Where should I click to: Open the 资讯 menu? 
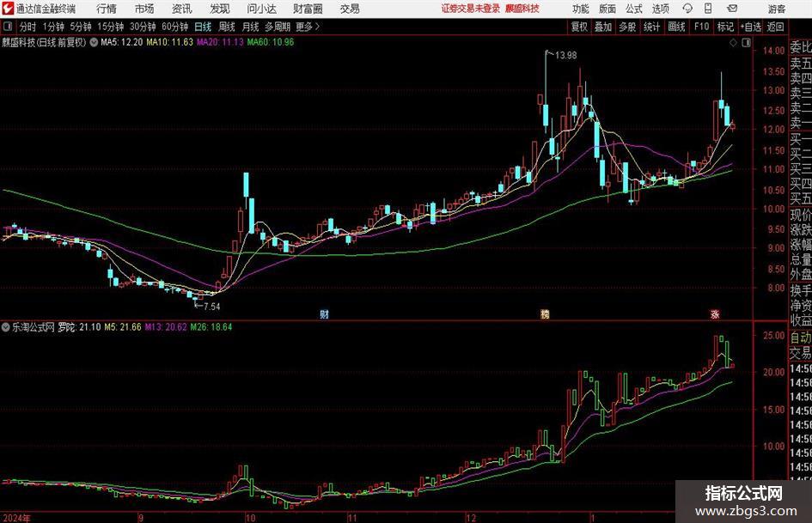pos(182,9)
